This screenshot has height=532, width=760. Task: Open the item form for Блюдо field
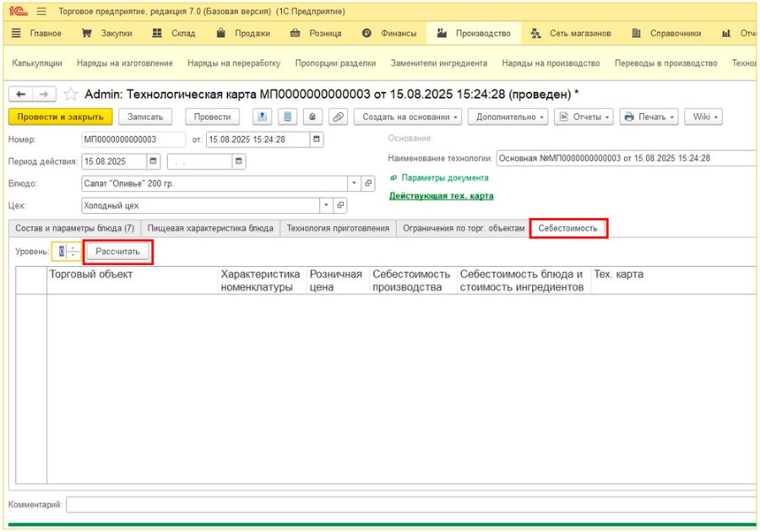click(368, 183)
